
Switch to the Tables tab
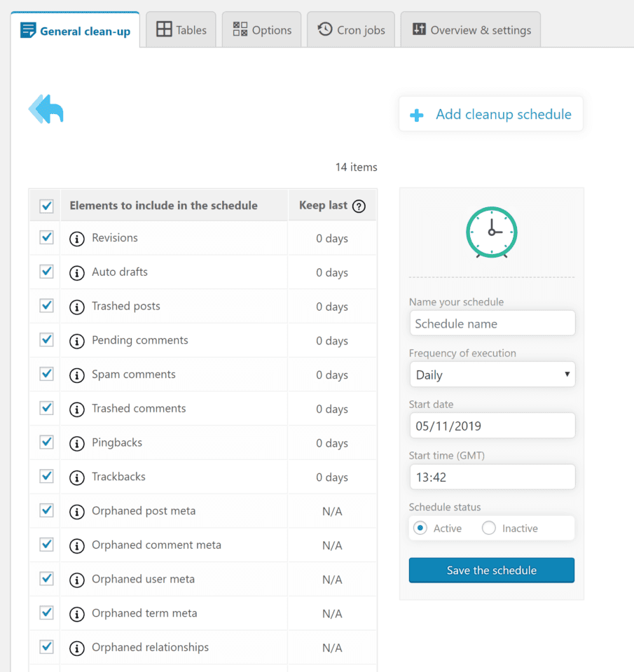click(x=181, y=30)
